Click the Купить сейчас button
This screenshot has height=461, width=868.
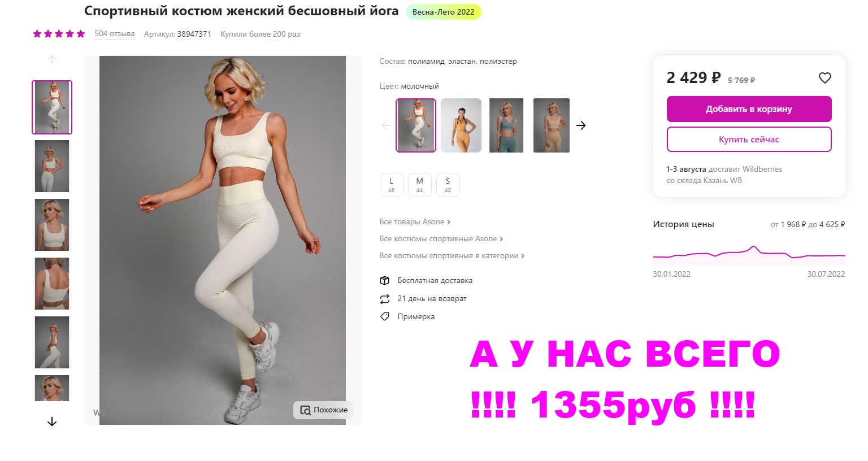[749, 140]
